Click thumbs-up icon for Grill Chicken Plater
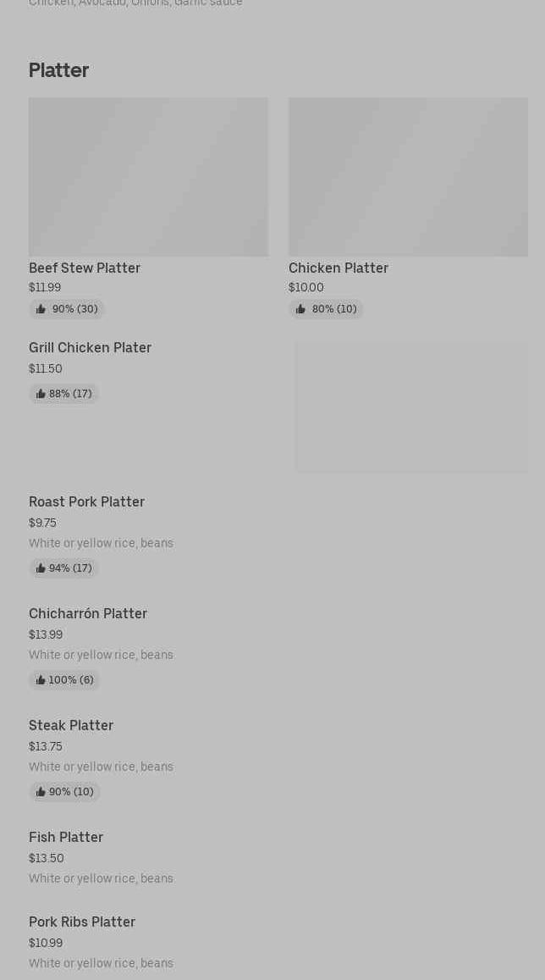Image resolution: width=545 pixels, height=980 pixels. 41,394
